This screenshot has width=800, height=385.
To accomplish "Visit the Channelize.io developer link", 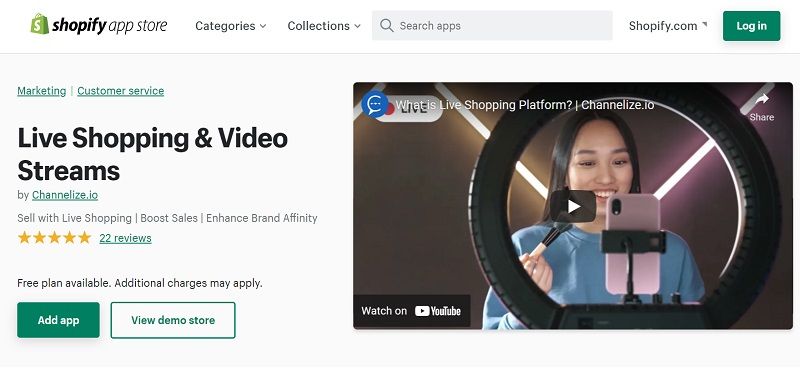I will 65,195.
